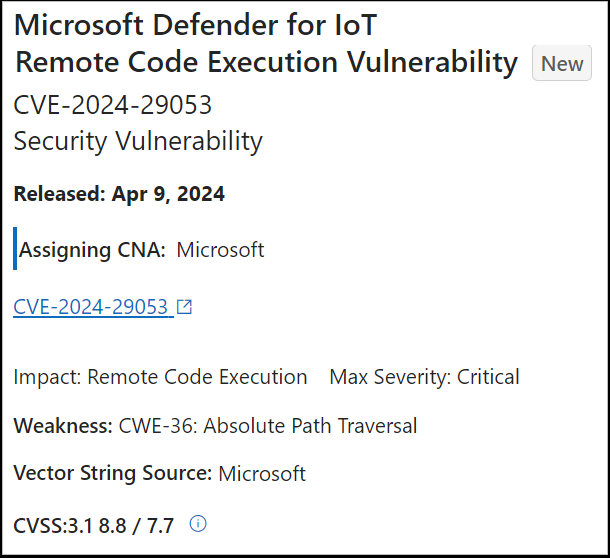Click the Critical severity word

[x=488, y=377]
